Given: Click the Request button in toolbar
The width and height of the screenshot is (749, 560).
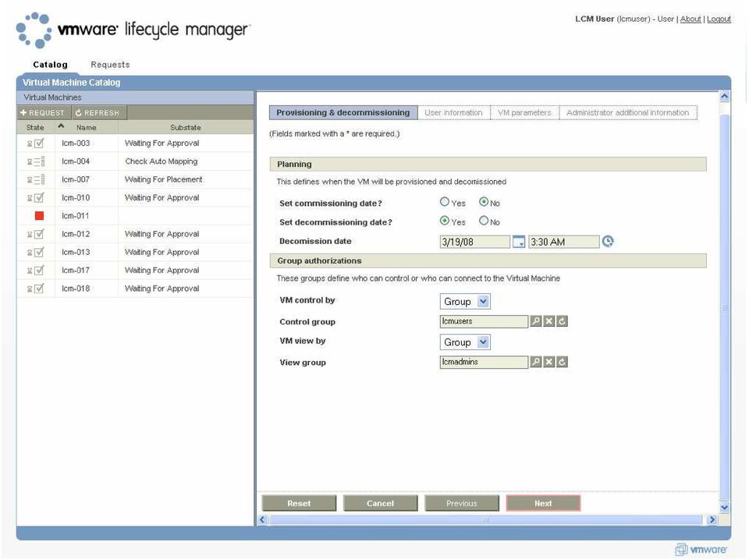Looking at the screenshot, I should click(44, 112).
